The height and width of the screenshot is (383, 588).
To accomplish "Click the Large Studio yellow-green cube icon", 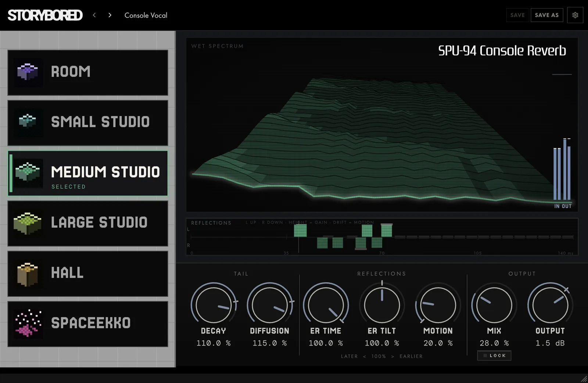I will pyautogui.click(x=28, y=223).
